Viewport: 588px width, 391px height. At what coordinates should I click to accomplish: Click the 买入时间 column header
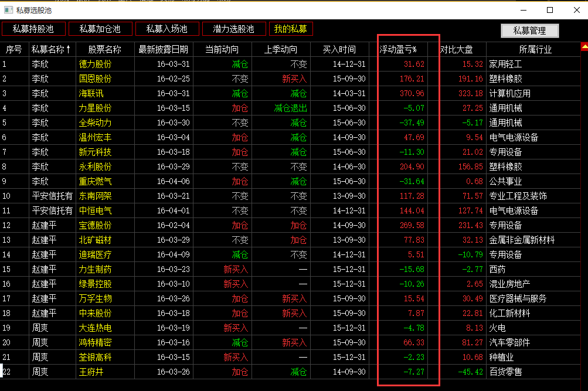[339, 50]
